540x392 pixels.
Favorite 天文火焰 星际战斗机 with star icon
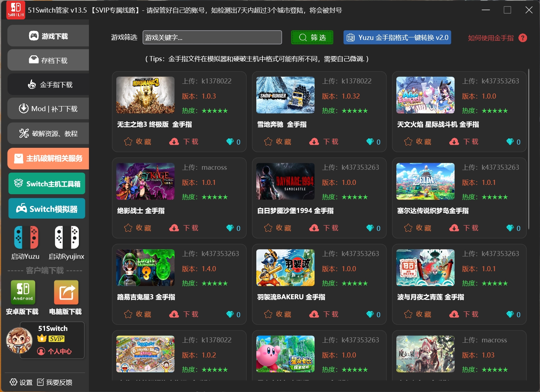pos(408,142)
